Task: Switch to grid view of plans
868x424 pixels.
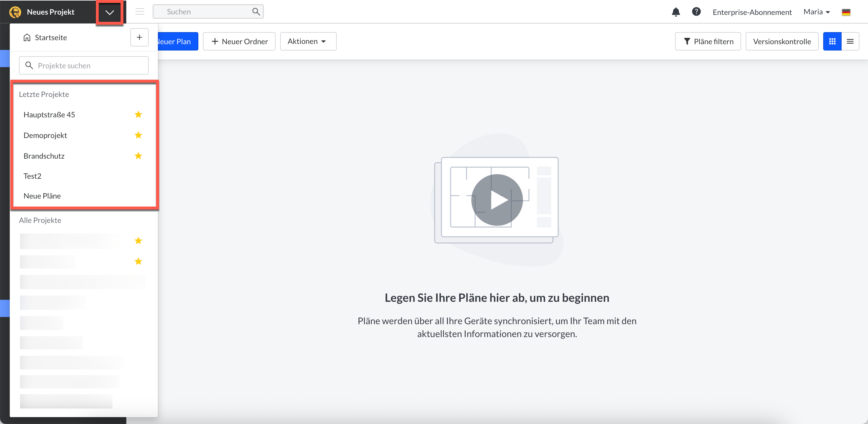Action: click(832, 41)
